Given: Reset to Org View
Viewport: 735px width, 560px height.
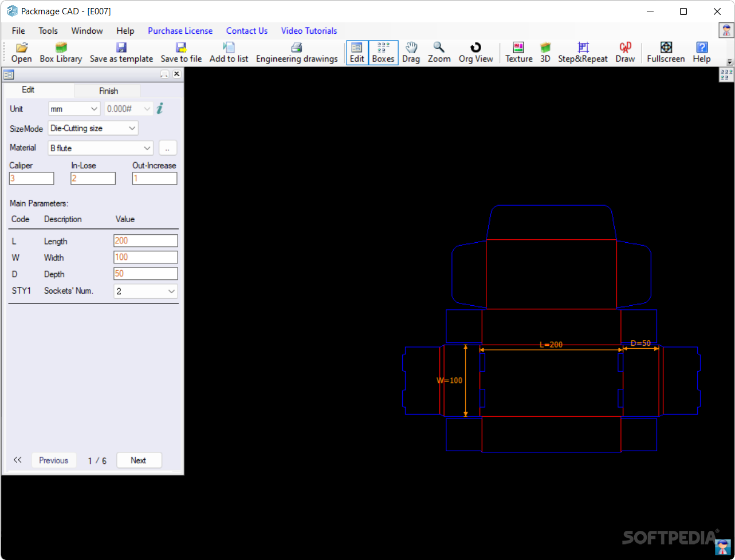Looking at the screenshot, I should tap(475, 53).
